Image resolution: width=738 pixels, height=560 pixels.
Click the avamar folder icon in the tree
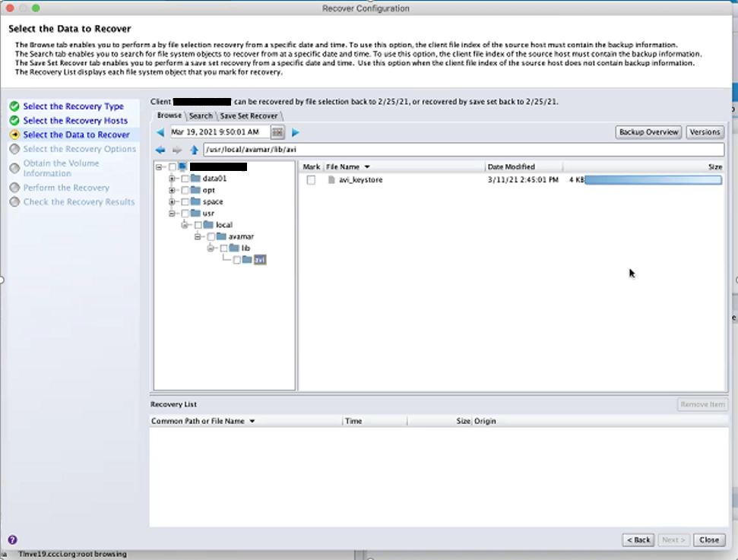coord(221,236)
